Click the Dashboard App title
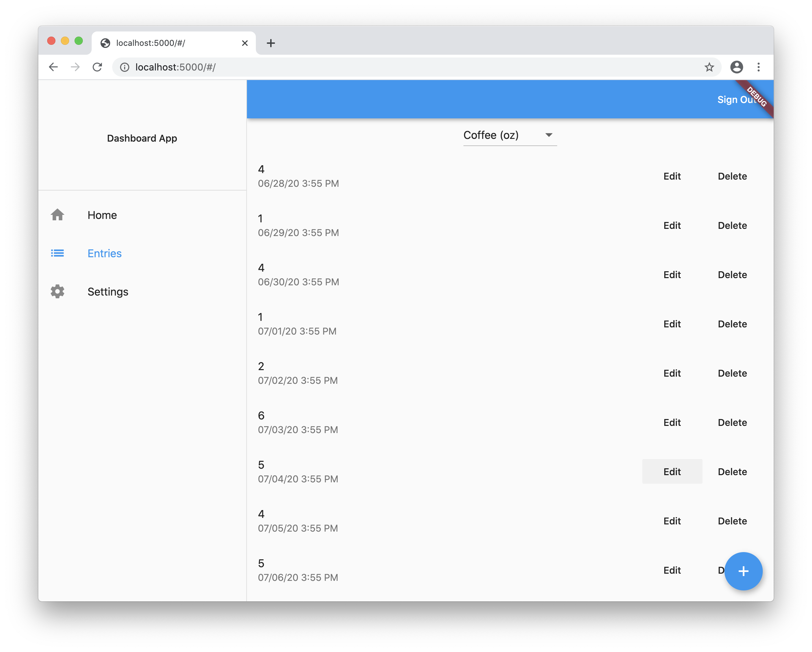This screenshot has width=812, height=652. coord(142,138)
